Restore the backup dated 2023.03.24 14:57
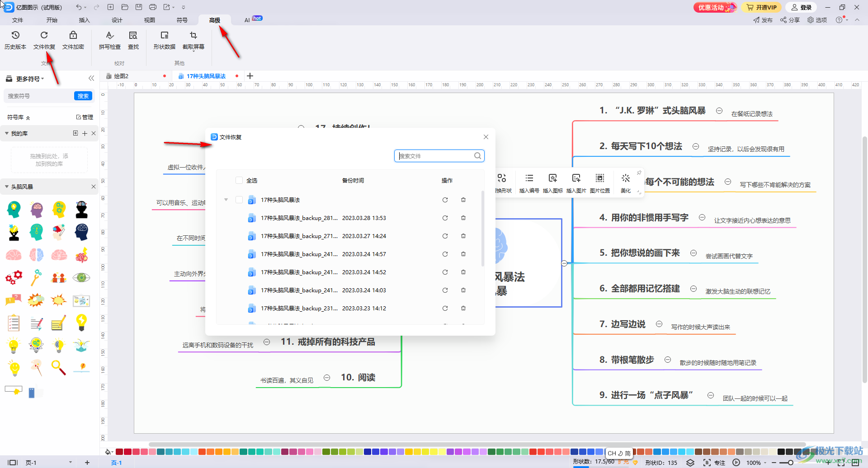Viewport: 868px width, 468px height. pyautogui.click(x=445, y=254)
